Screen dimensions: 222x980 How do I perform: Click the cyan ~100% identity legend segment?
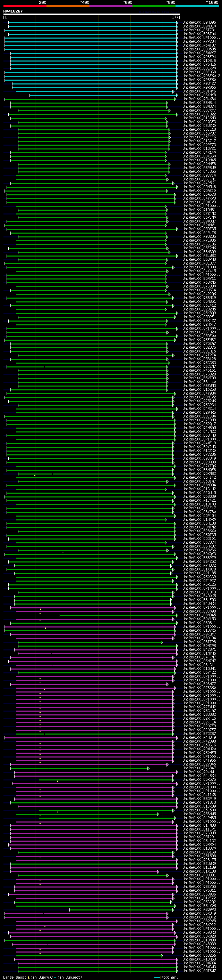(x=197, y=6)
